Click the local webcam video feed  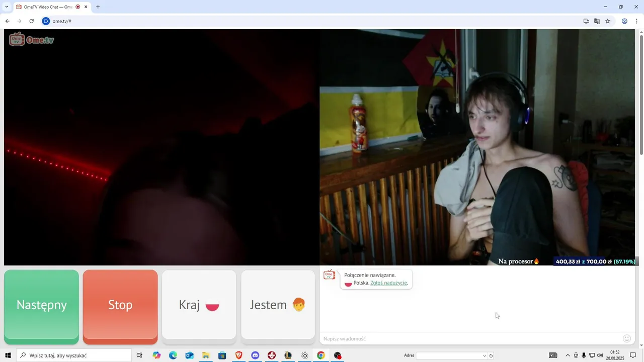tap(477, 147)
